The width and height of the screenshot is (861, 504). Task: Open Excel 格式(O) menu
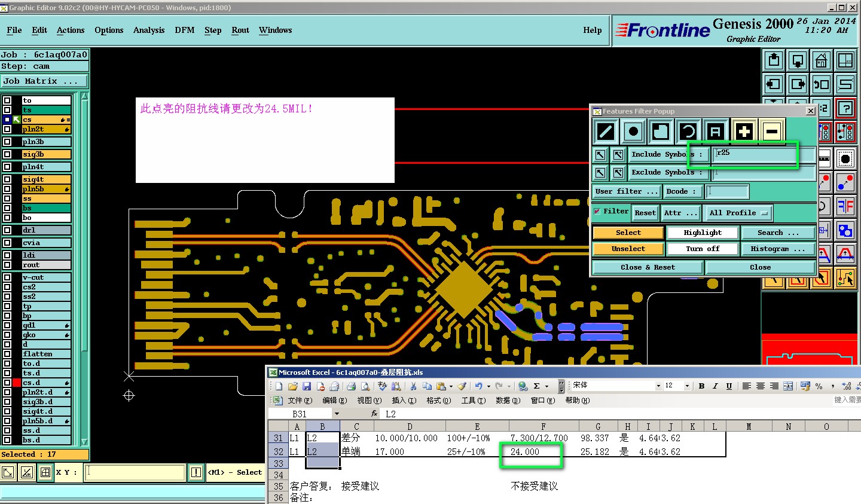click(439, 401)
